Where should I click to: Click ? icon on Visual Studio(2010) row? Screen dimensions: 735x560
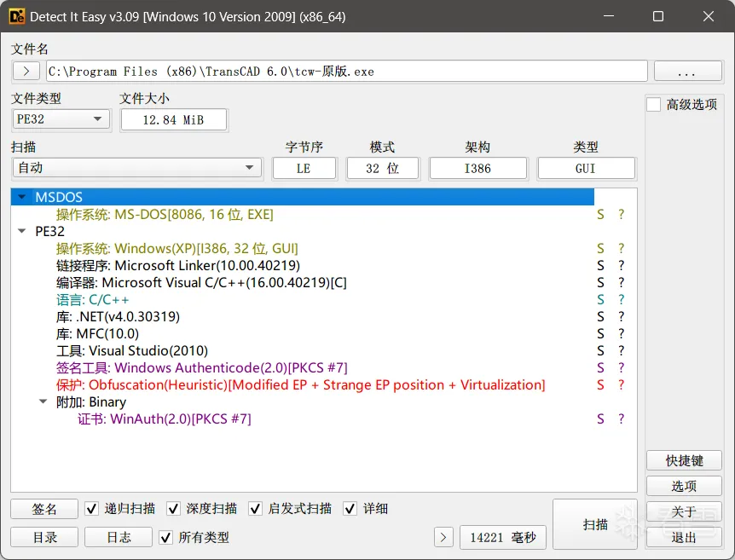pos(621,350)
